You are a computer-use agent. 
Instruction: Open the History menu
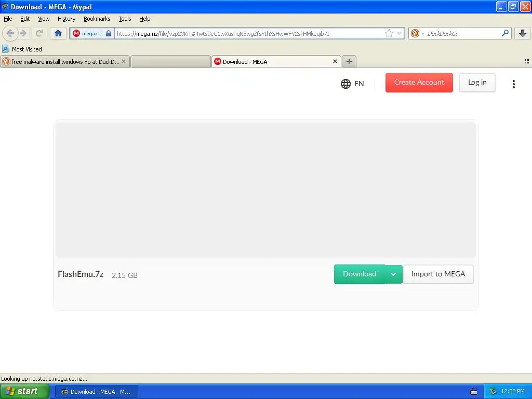click(x=66, y=19)
